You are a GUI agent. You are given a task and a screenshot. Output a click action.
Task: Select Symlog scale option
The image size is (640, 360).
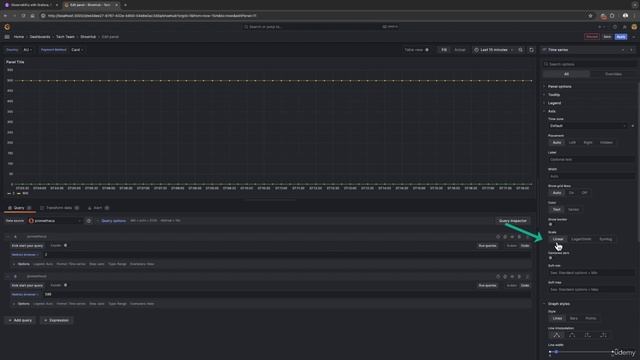605,239
